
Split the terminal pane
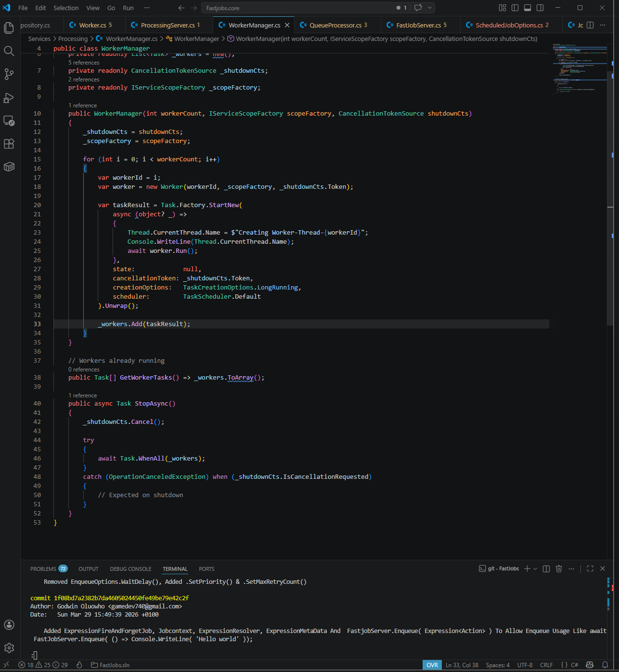546,568
